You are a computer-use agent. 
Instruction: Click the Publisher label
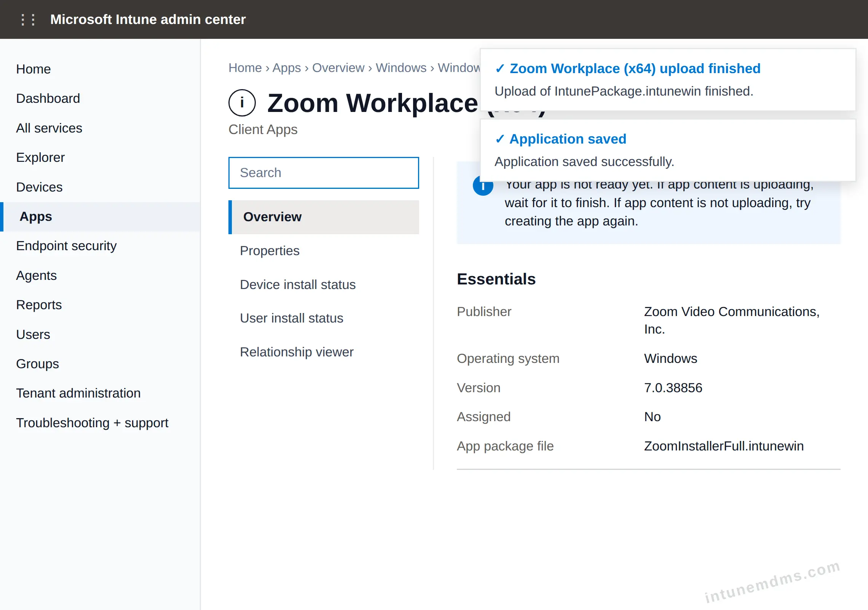pos(484,312)
